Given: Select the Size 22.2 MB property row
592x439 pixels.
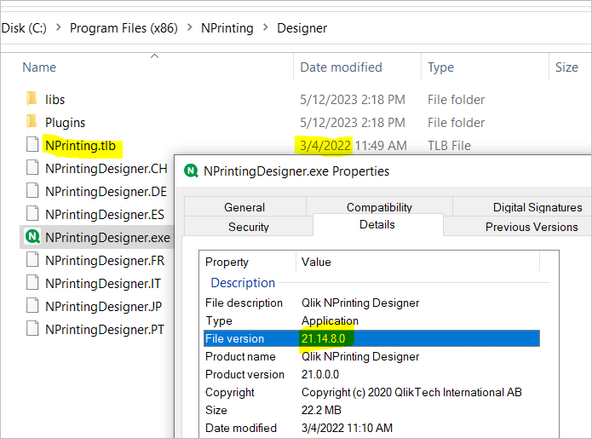Looking at the screenshot, I should pyautogui.click(x=372, y=410).
